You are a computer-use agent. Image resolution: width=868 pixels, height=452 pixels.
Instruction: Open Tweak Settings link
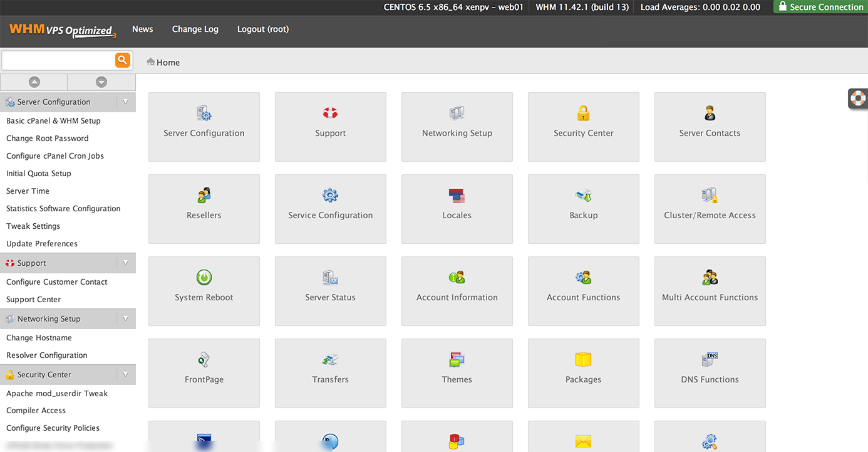pyautogui.click(x=33, y=226)
